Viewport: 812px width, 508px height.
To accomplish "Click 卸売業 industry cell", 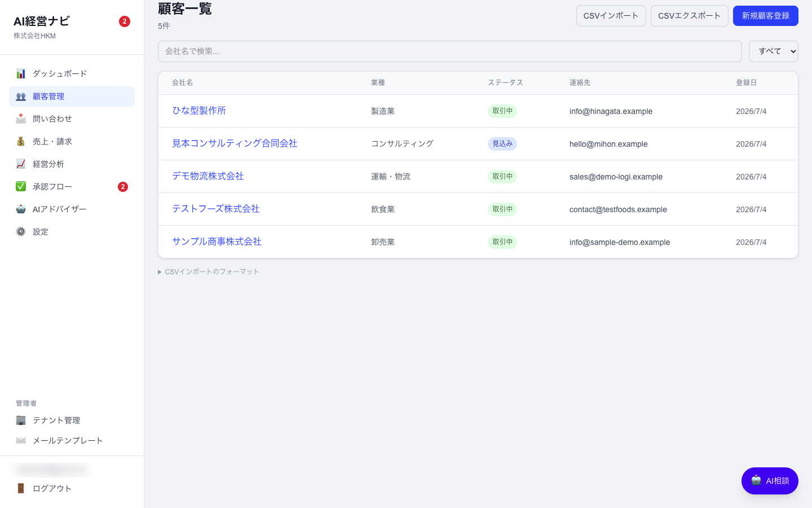I will click(383, 242).
